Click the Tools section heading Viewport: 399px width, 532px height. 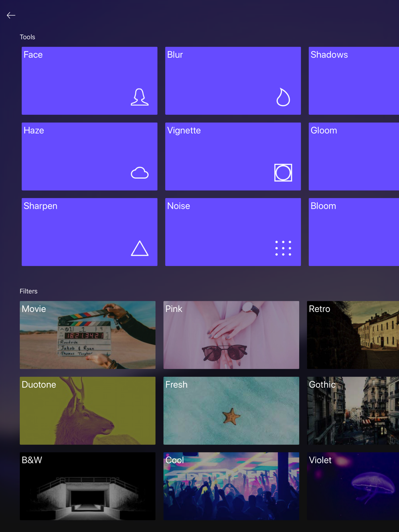[28, 37]
